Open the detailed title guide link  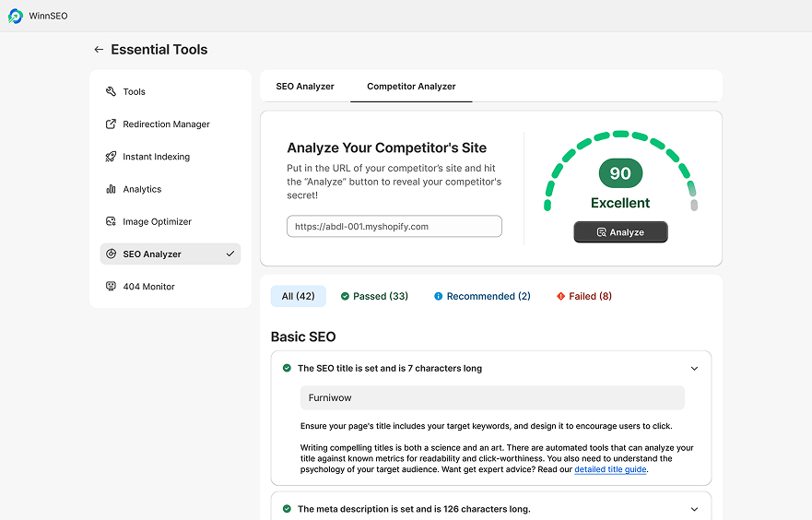(610, 469)
